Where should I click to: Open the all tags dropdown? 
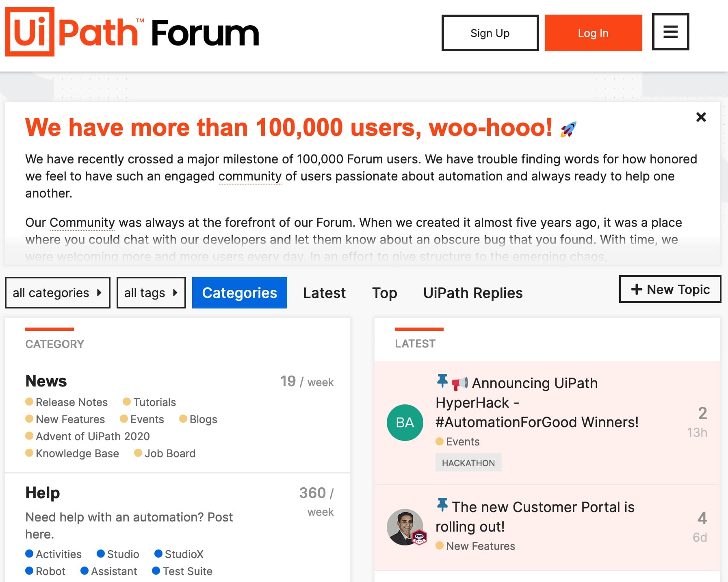pos(151,292)
